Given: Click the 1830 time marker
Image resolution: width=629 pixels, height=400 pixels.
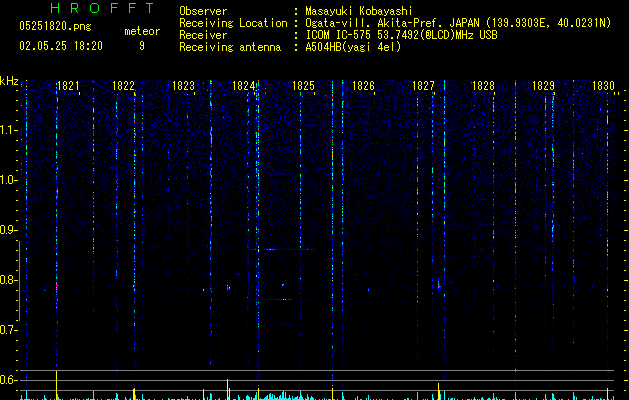Looking at the screenshot, I should (x=603, y=86).
